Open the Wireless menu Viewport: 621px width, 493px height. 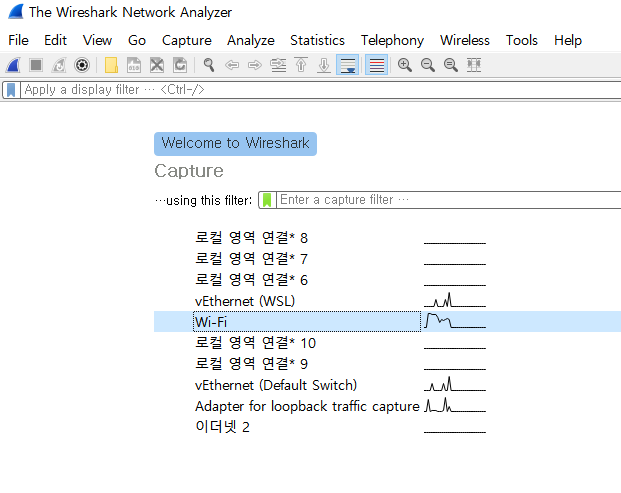465,40
